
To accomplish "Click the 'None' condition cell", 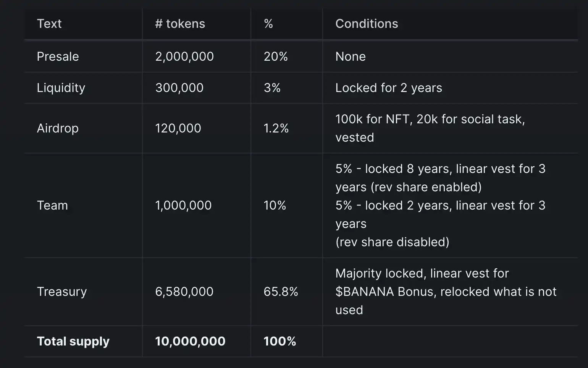I will (351, 56).
